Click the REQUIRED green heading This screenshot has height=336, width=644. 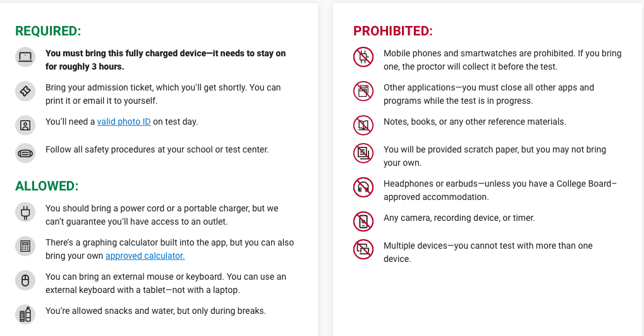48,31
